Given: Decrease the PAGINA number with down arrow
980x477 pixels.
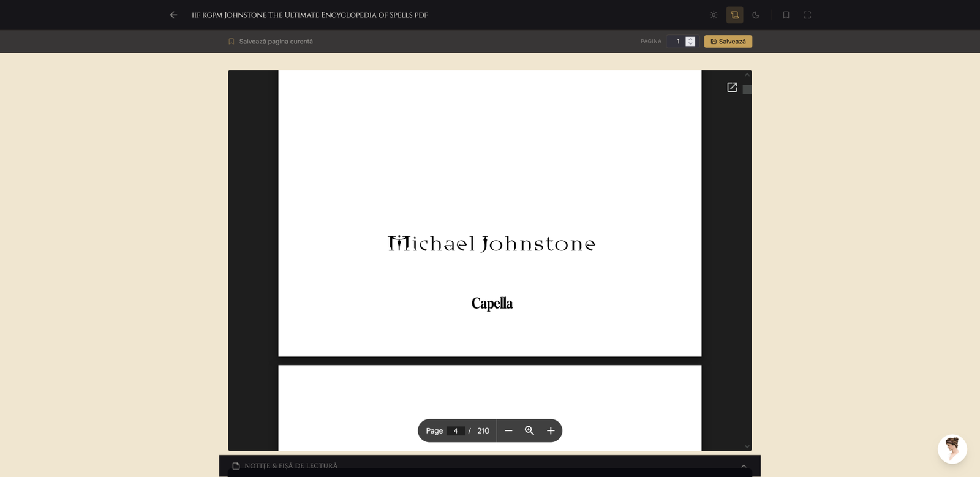Looking at the screenshot, I should [690, 44].
